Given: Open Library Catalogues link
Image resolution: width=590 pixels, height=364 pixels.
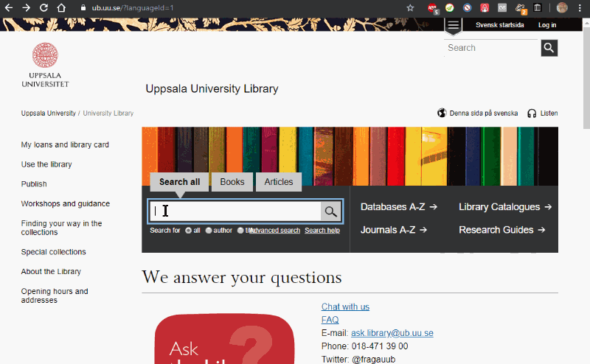Looking at the screenshot, I should [x=505, y=207].
